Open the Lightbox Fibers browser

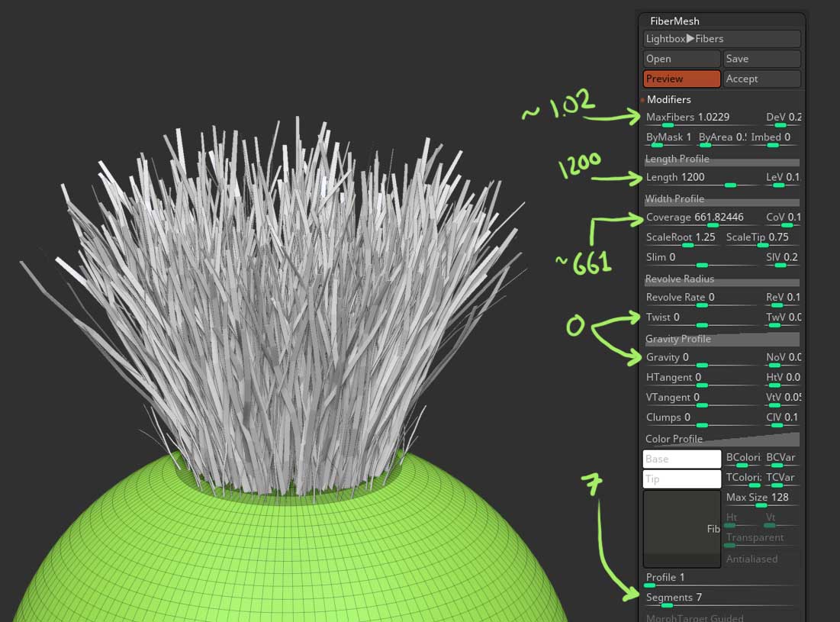tap(722, 39)
